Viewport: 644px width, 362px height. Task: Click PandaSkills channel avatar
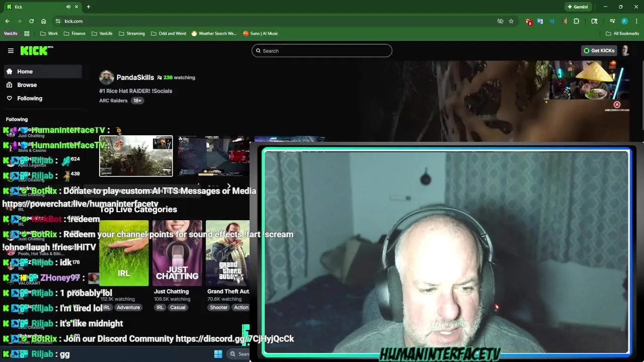pos(106,77)
